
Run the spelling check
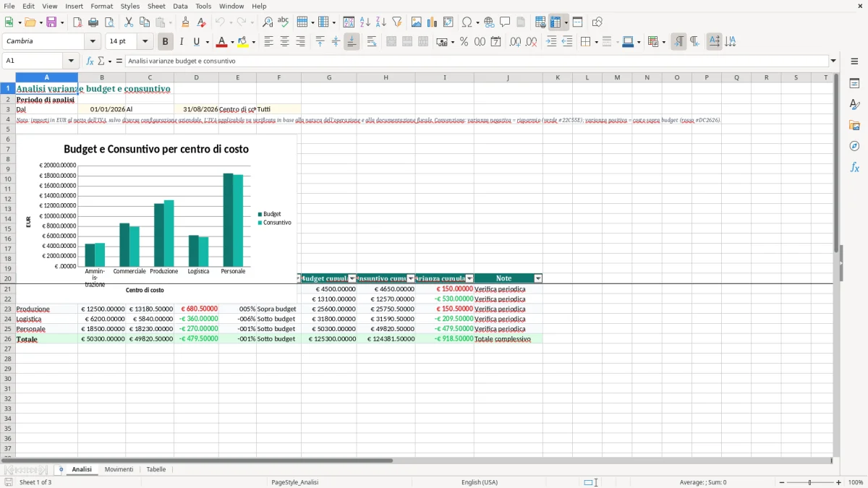pos(284,22)
